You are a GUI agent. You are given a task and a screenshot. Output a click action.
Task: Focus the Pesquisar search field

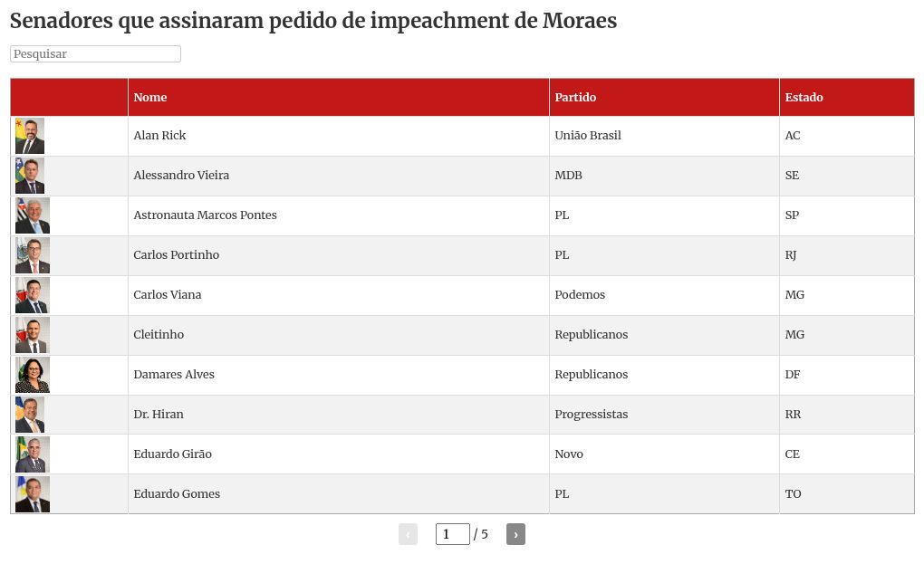(x=95, y=54)
